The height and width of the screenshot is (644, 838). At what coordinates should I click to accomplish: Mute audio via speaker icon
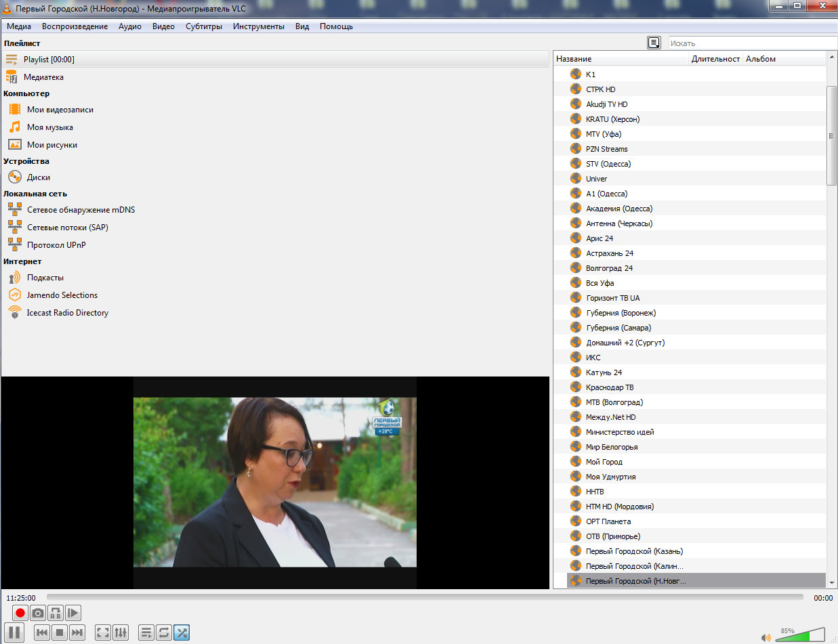click(766, 637)
